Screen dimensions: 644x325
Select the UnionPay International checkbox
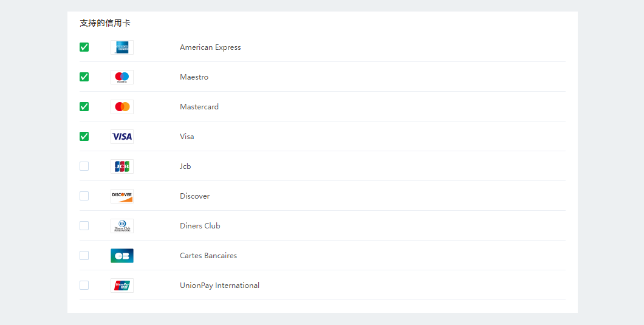point(84,286)
